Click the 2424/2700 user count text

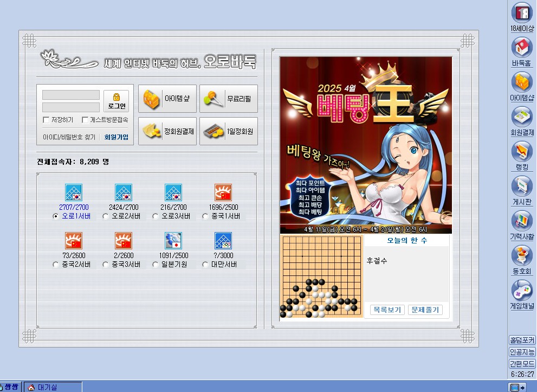click(x=124, y=207)
